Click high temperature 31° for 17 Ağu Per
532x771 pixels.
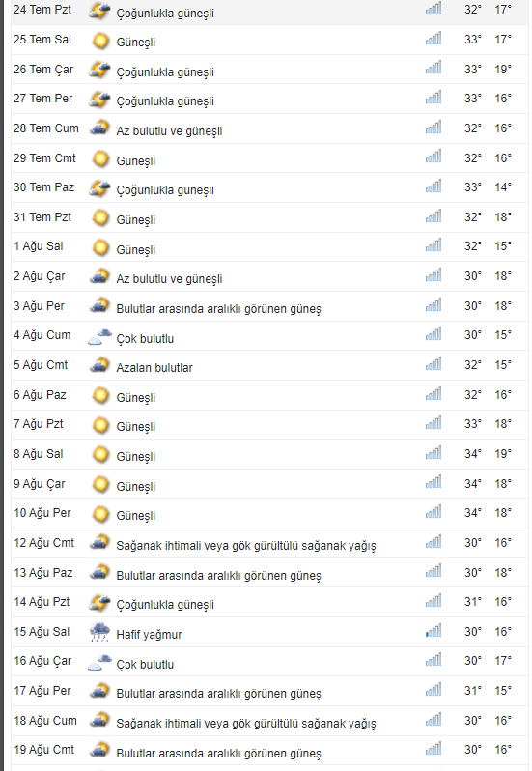(x=473, y=691)
